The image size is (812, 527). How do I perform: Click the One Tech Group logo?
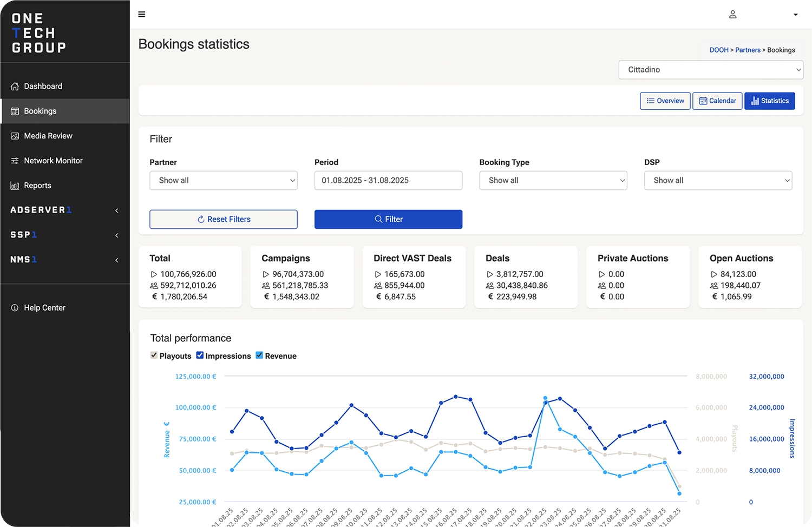[x=39, y=33]
